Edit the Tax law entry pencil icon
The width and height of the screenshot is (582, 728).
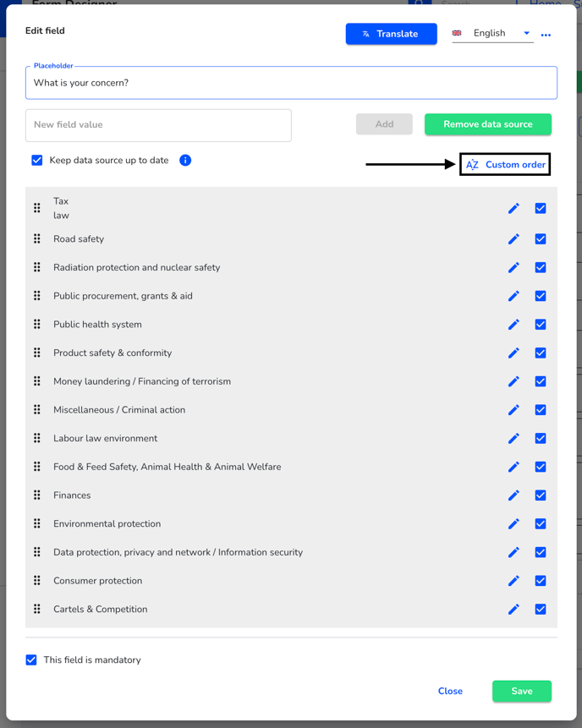(x=513, y=209)
